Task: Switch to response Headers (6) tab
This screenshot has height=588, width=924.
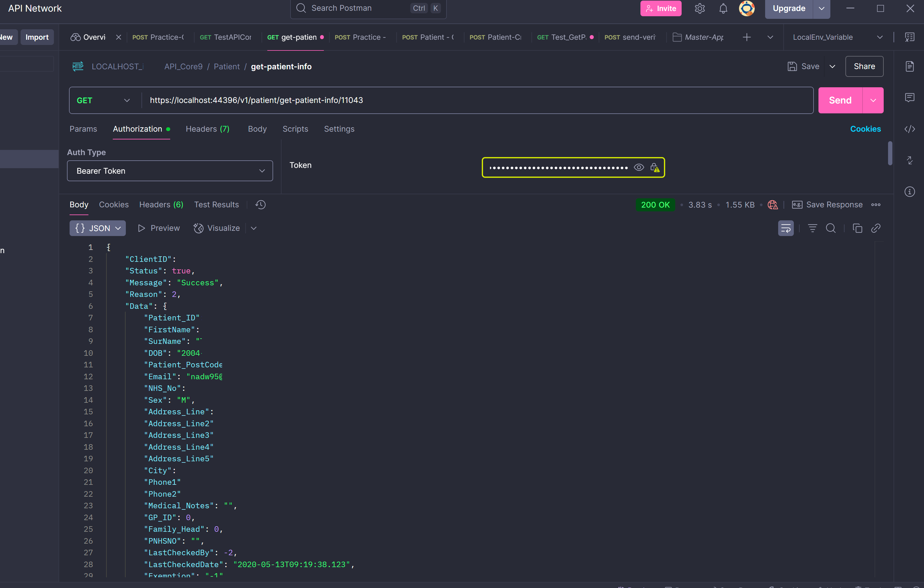Action: [161, 205]
